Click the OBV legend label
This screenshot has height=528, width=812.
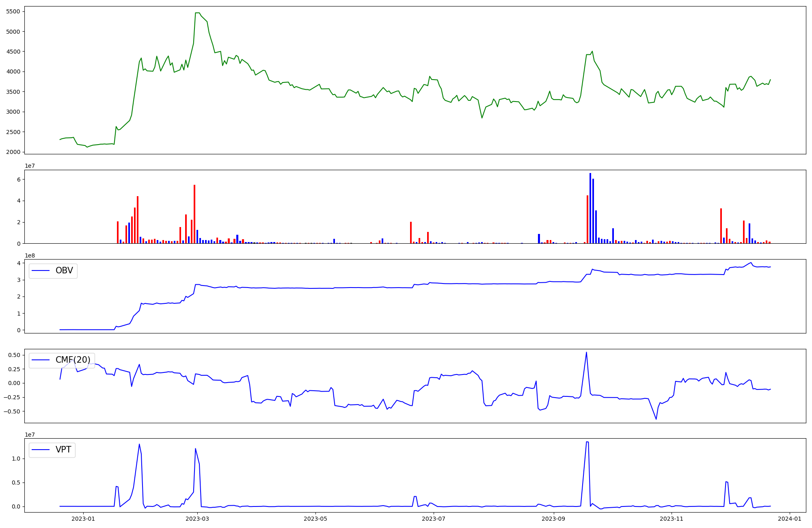click(x=64, y=270)
